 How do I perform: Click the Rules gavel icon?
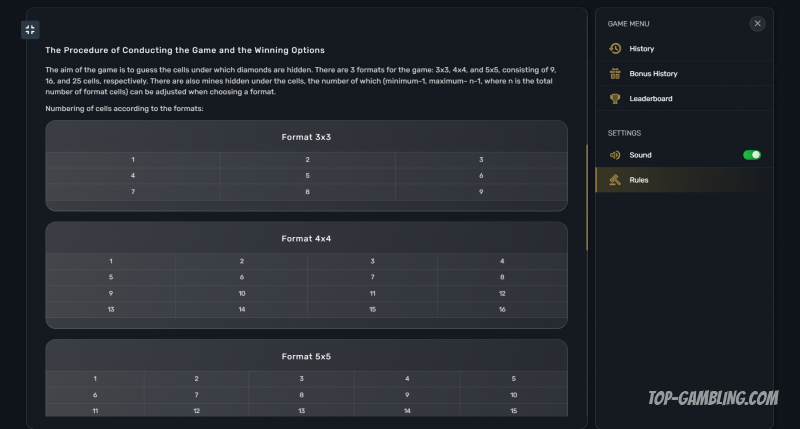point(615,180)
